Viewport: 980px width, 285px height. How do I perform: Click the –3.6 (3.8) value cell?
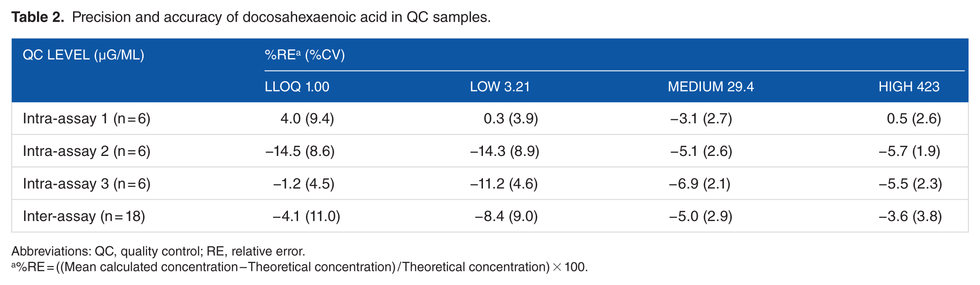[910, 216]
